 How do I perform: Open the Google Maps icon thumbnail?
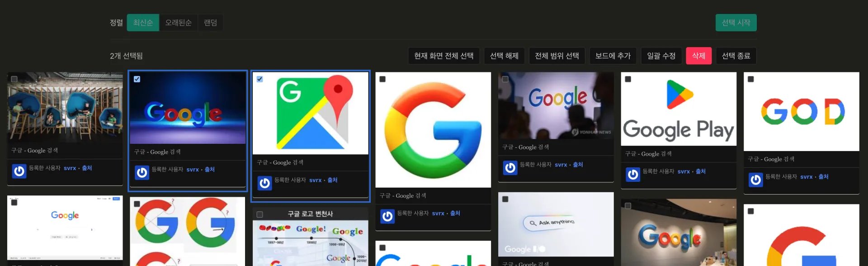click(x=311, y=113)
